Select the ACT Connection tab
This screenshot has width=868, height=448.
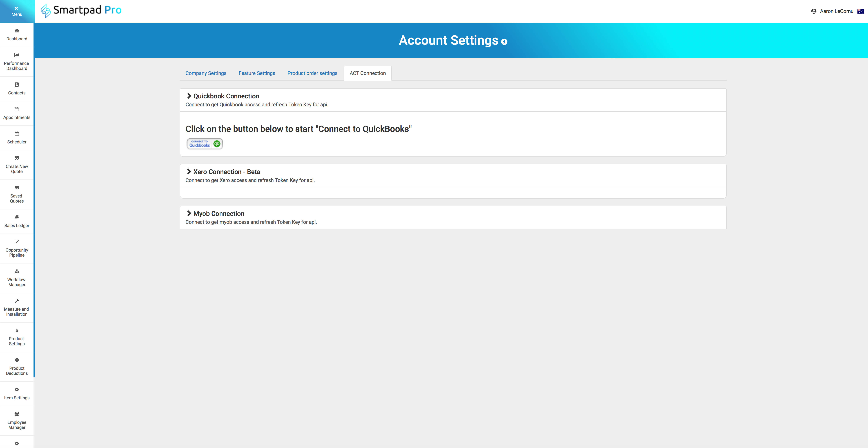tap(368, 73)
